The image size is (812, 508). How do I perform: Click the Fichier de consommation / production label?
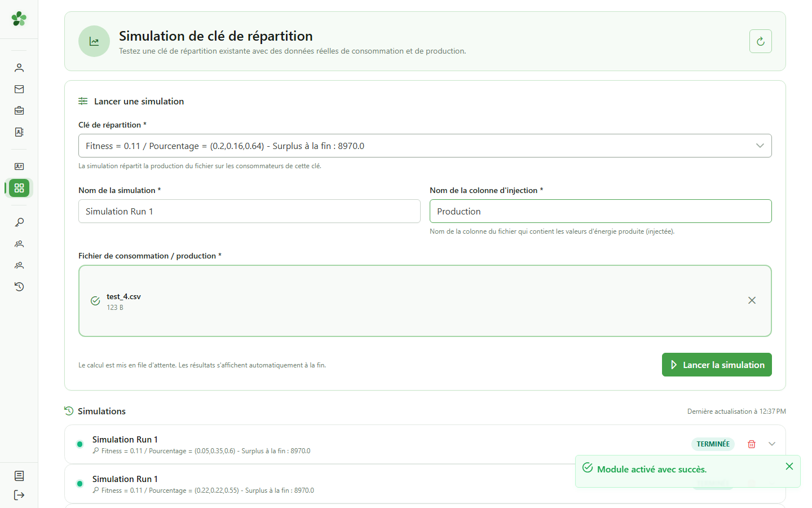pos(150,256)
